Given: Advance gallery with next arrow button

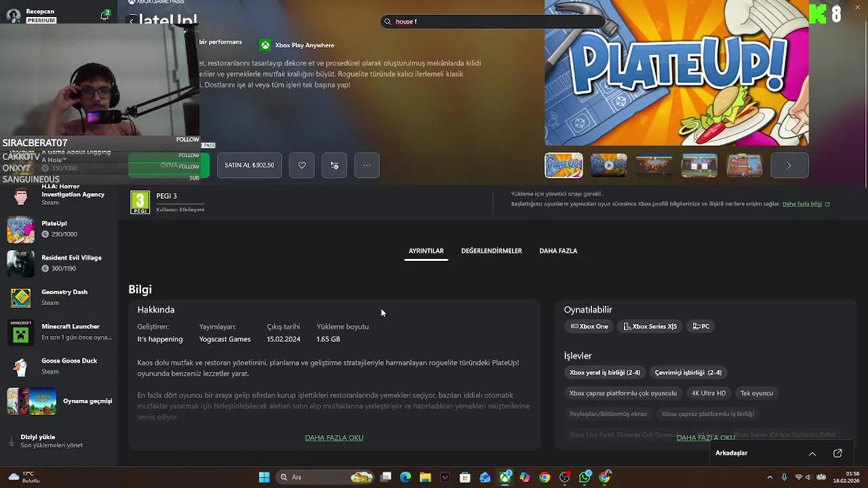Looking at the screenshot, I should pos(789,165).
